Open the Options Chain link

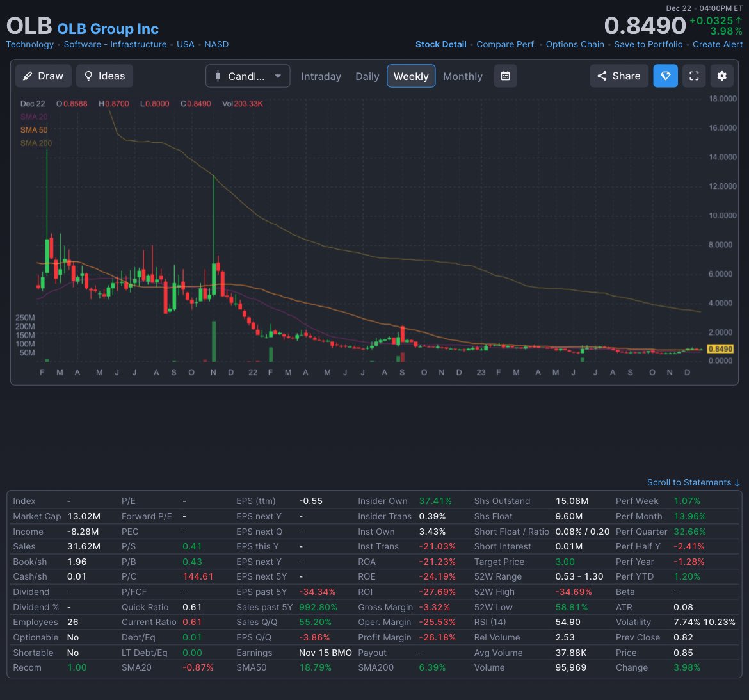pos(575,44)
